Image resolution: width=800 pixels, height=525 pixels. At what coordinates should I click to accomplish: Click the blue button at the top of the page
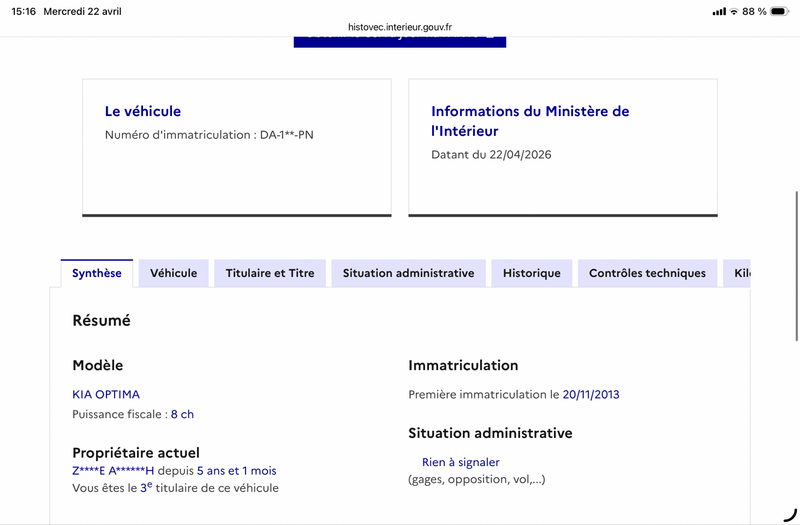400,41
